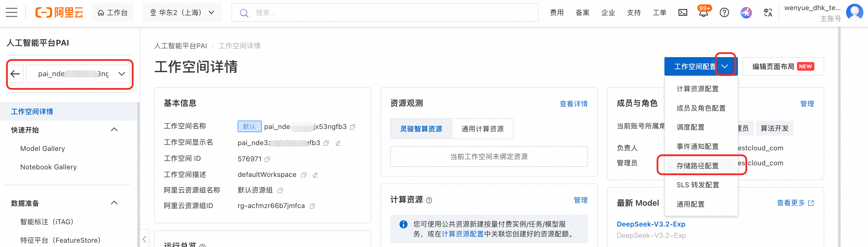
Task: Click 管理 link in 计算资源
Action: [580, 200]
